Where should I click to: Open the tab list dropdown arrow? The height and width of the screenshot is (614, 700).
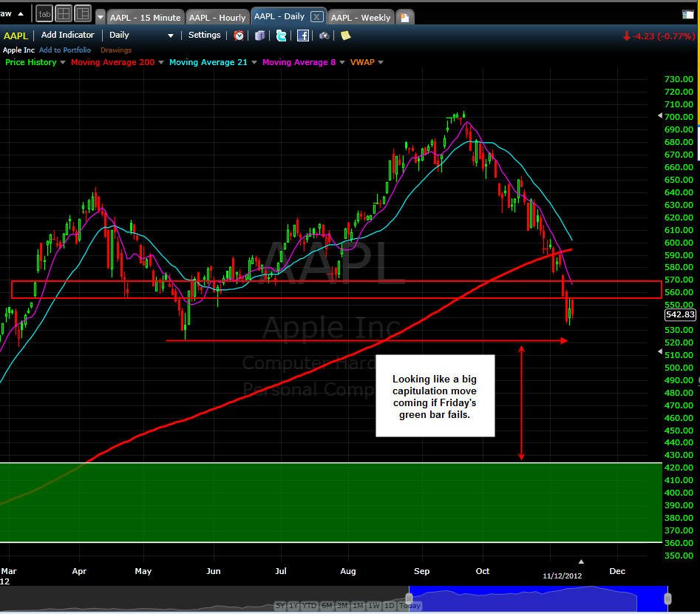point(101,18)
